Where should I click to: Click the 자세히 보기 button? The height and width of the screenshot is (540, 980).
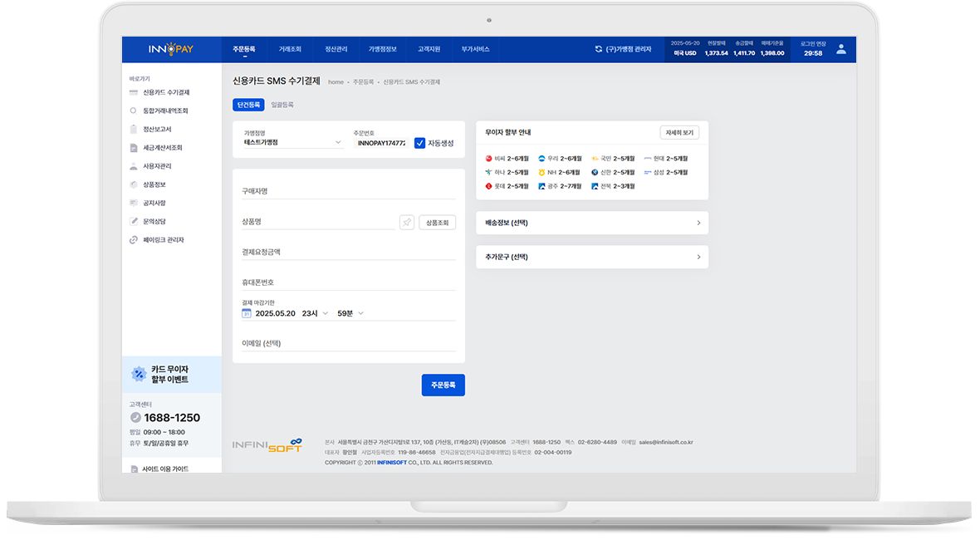(x=679, y=132)
